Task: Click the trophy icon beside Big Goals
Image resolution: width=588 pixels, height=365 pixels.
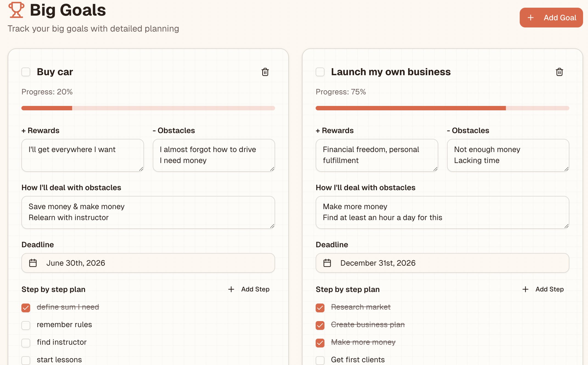Action: [x=16, y=10]
